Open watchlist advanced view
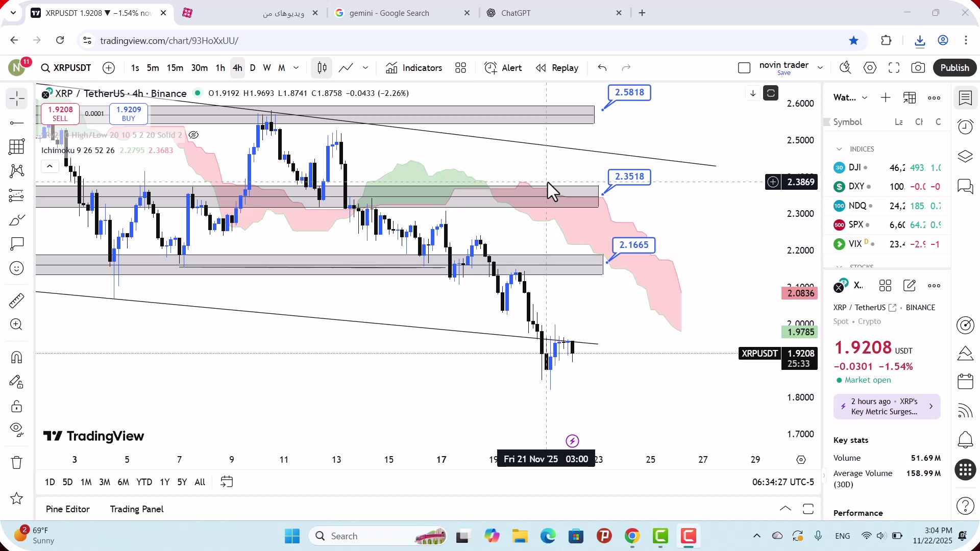The image size is (980, 551). (x=910, y=97)
